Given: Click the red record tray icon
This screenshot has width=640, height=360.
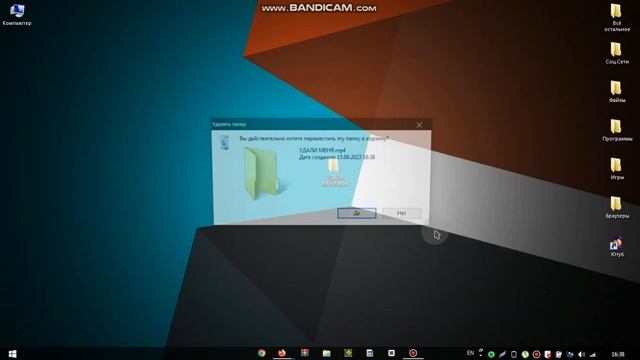Looking at the screenshot, I should 536,354.
